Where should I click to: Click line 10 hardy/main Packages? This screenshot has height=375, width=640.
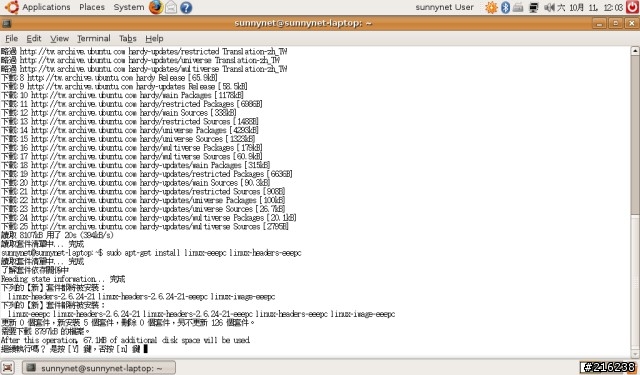point(122,95)
